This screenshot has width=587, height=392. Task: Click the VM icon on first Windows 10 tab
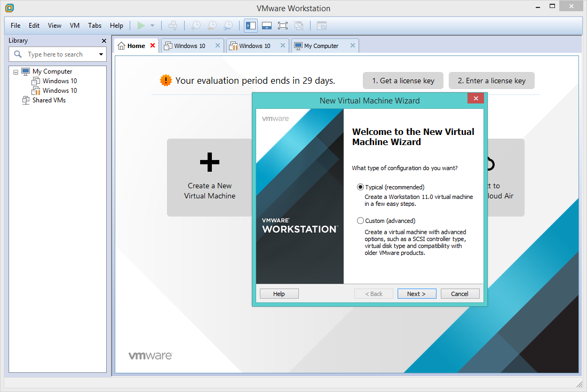pyautogui.click(x=168, y=46)
